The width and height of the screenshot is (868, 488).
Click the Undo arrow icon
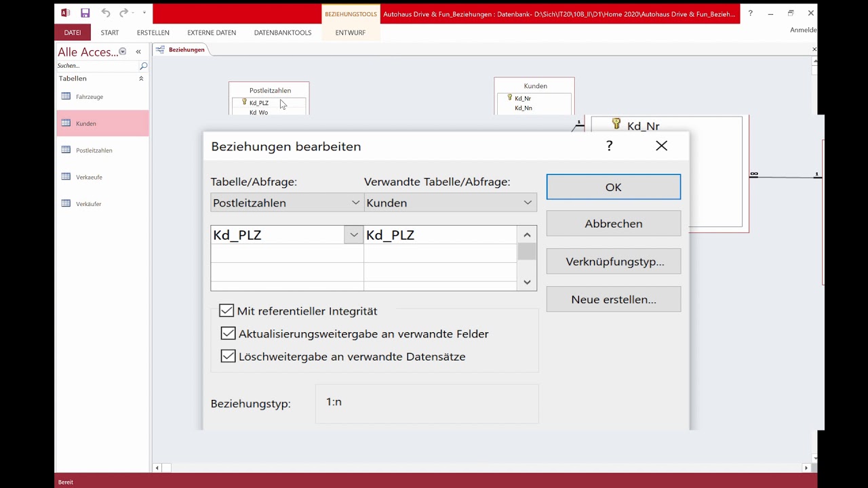pyautogui.click(x=105, y=13)
